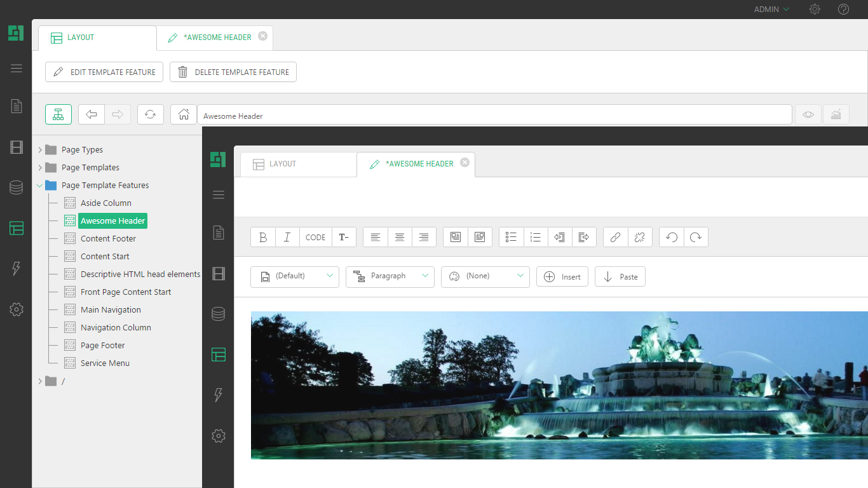Insert a bulleted list

click(512, 237)
